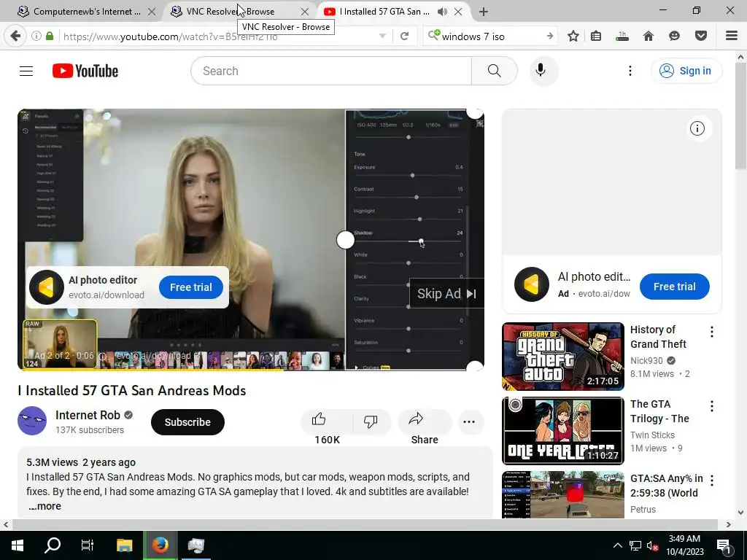Open the bookmarks list icon

click(x=596, y=36)
